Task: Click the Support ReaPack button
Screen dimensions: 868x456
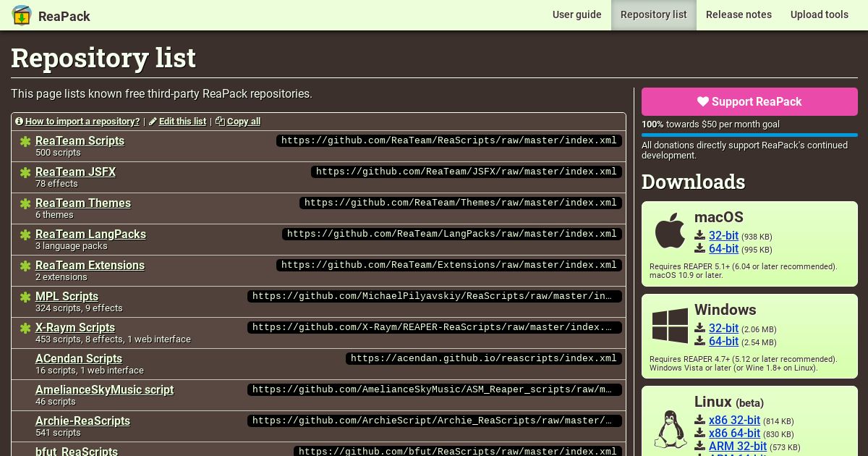Action: (749, 102)
